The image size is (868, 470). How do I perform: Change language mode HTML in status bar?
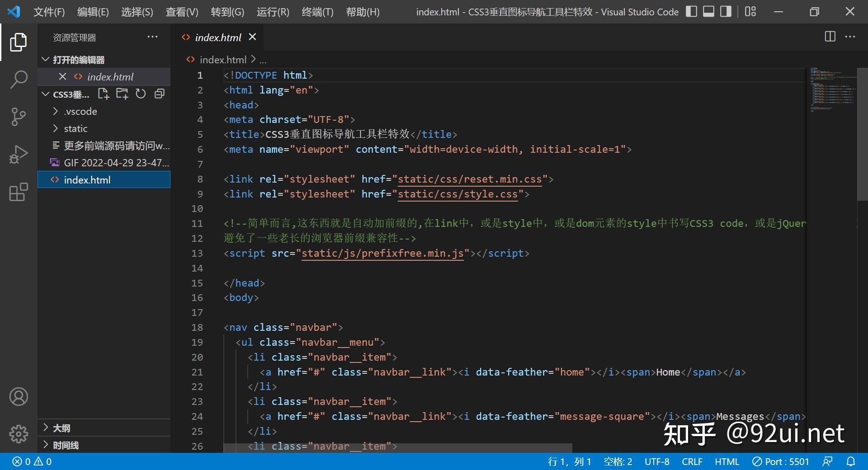[727, 461]
